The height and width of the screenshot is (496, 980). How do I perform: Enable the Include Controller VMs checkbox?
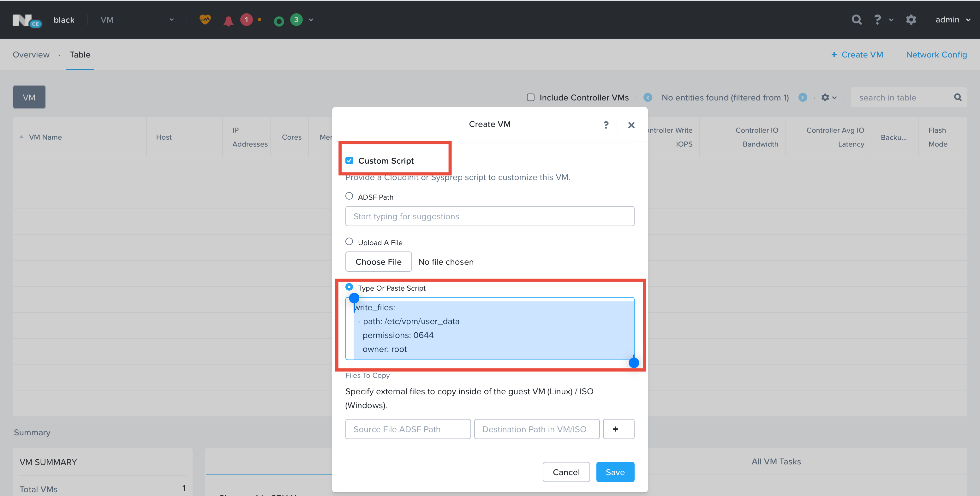[x=530, y=97]
